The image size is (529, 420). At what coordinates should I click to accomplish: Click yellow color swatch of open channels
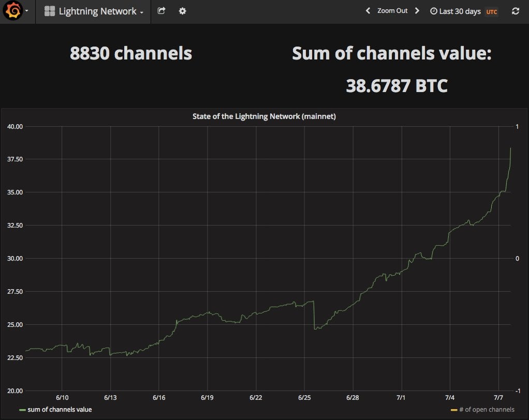coord(454,410)
